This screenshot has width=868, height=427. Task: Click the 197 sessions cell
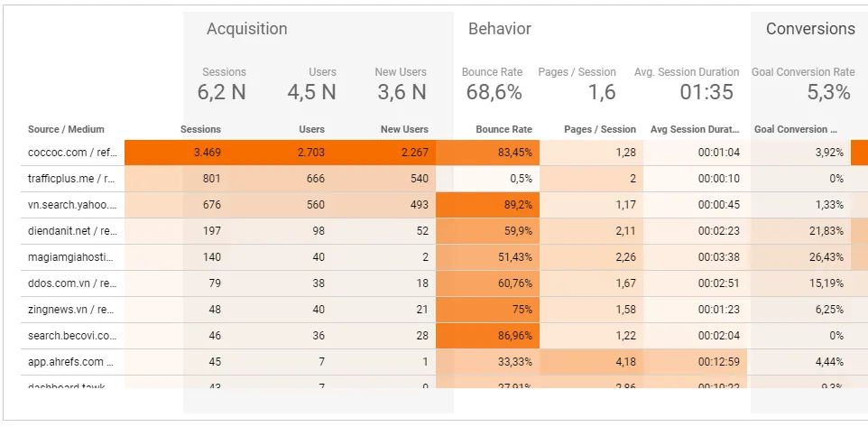point(177,231)
